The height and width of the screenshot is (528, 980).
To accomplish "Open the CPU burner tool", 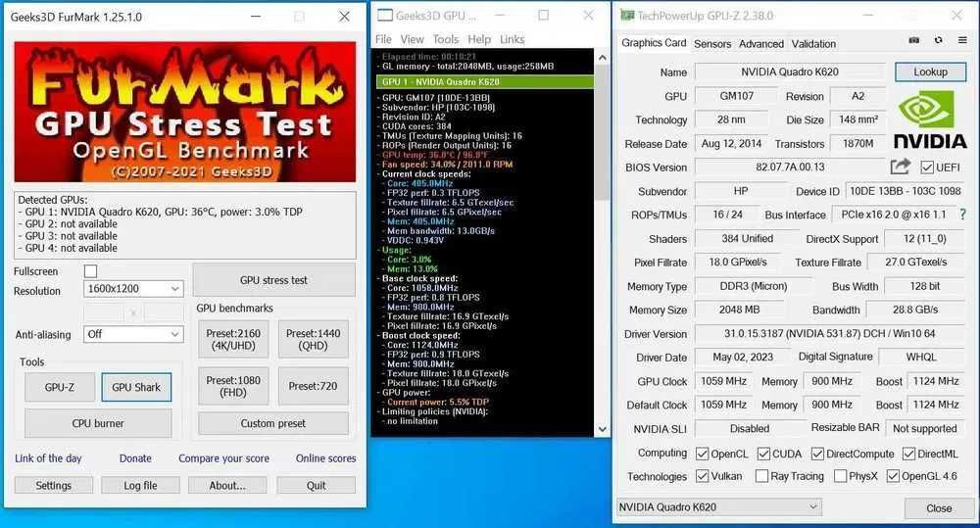I will tap(98, 423).
